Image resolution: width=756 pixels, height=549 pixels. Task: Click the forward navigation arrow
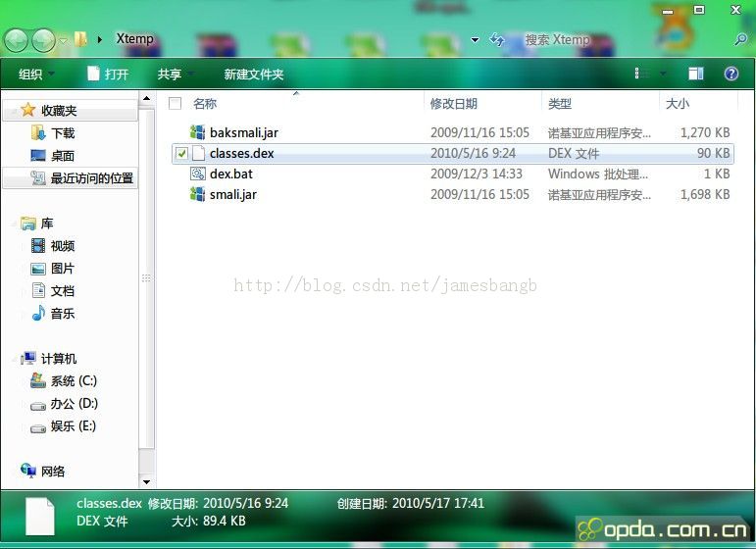43,40
